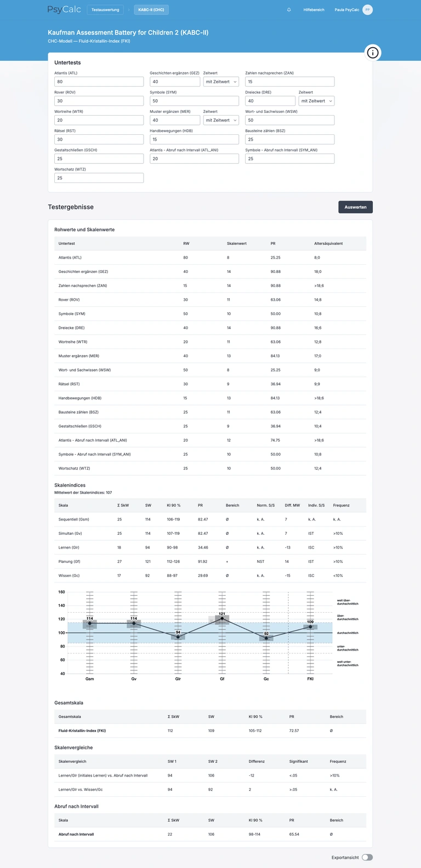Select the bold Abruf nach Intervall row
This screenshot has height=868, width=421.
[x=210, y=834]
